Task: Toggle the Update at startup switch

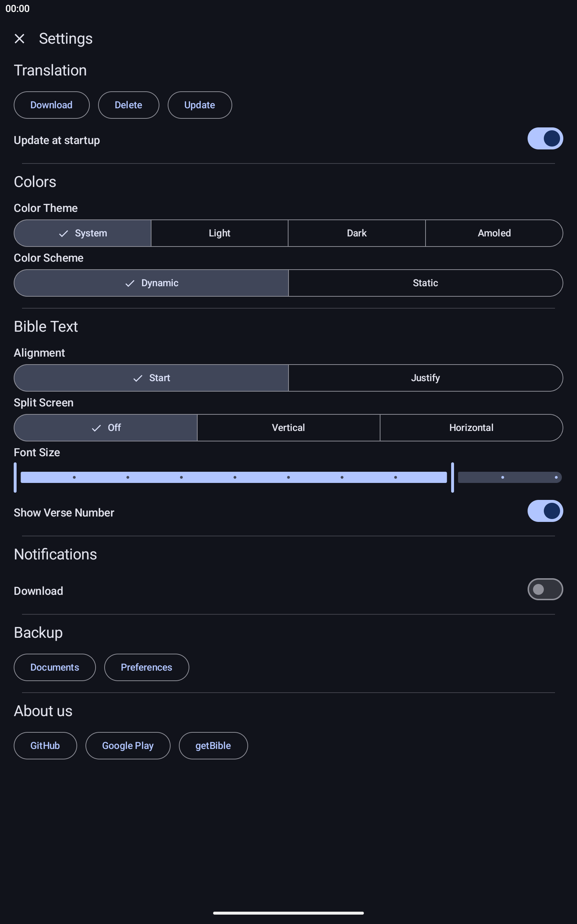Action: (545, 139)
